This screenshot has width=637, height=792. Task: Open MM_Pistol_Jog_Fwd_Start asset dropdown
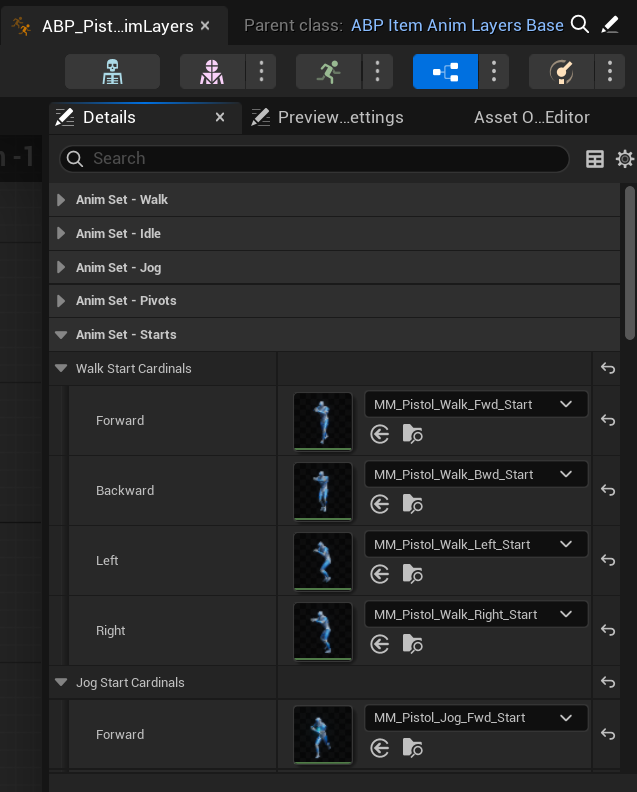click(x=476, y=718)
